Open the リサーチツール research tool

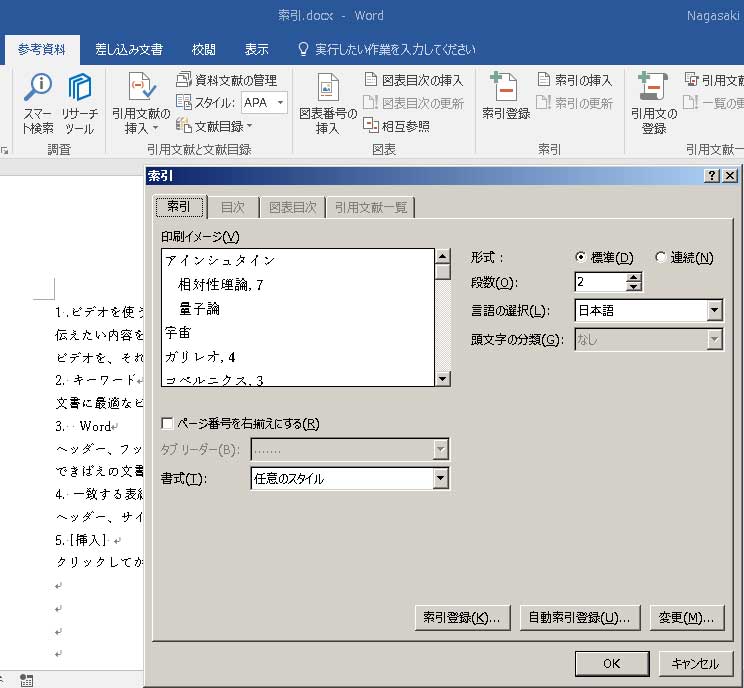(79, 90)
